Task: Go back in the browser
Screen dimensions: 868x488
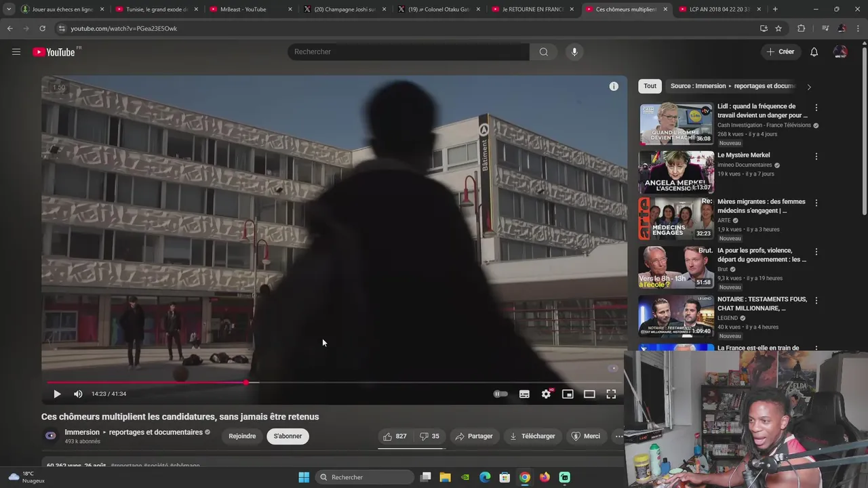Action: pyautogui.click(x=9, y=28)
